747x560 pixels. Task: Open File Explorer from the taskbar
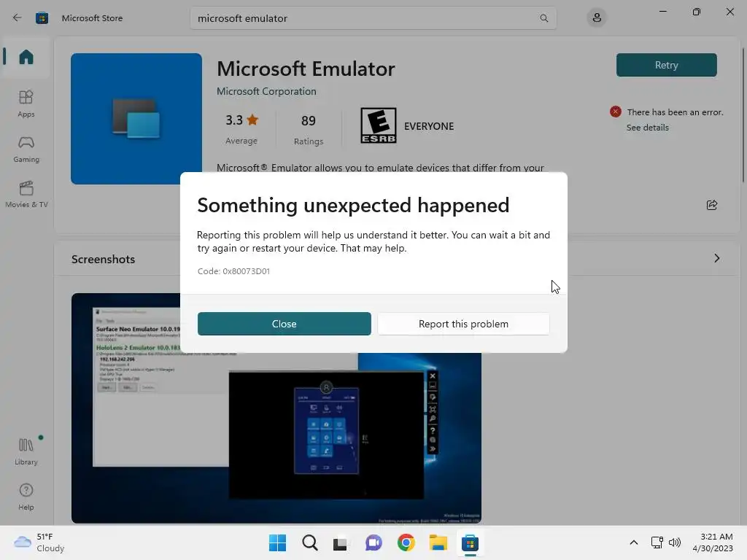tap(438, 542)
